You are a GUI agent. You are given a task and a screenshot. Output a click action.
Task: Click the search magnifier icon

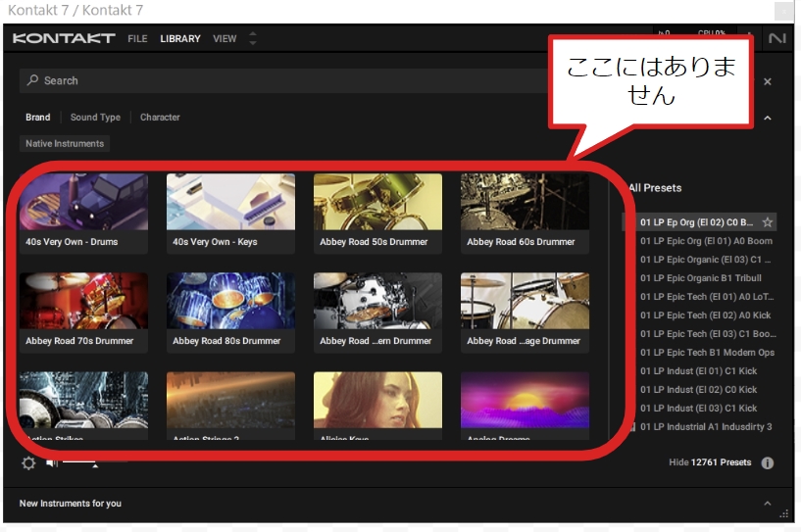(x=32, y=80)
